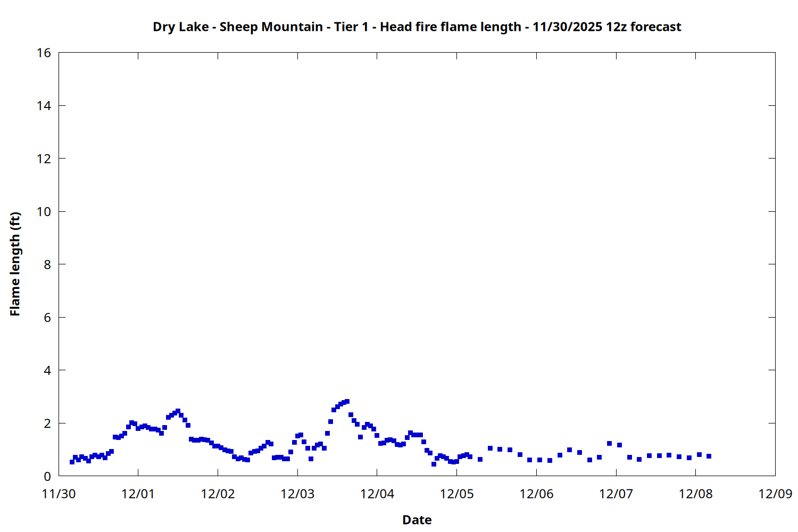This screenshot has width=798, height=532.
Task: Click the 10 value on y-axis
Action: (44, 212)
